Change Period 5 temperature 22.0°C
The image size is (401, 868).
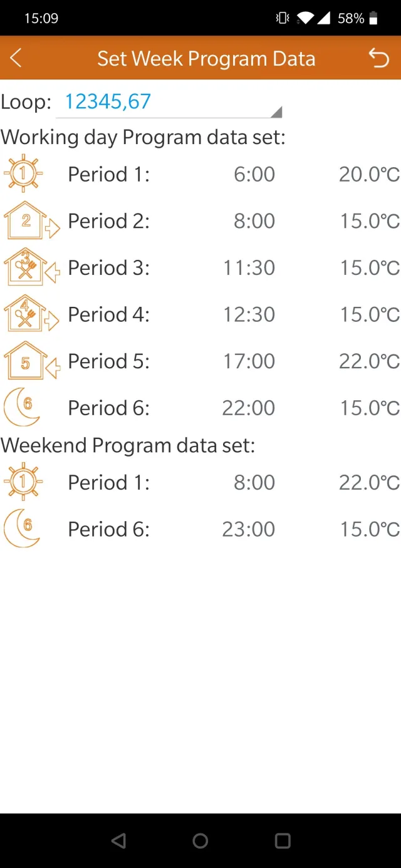(369, 361)
